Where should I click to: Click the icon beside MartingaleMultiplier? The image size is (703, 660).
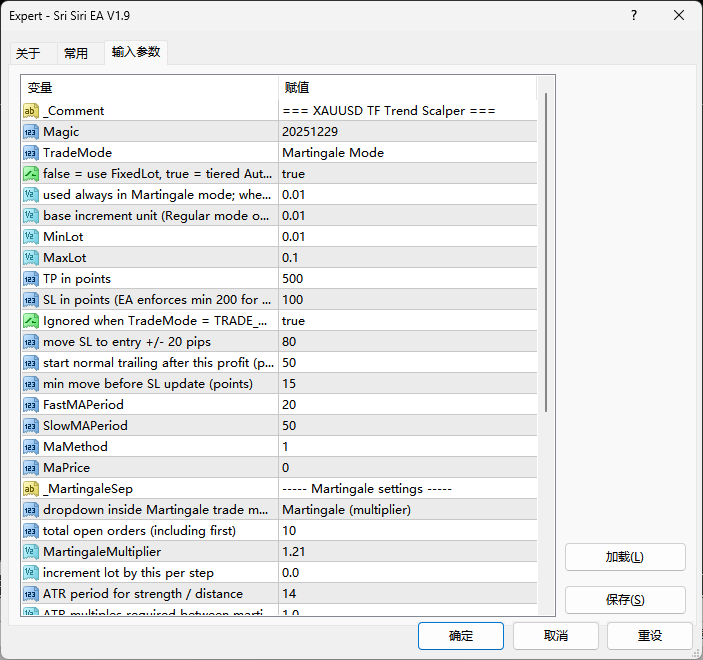[31, 552]
